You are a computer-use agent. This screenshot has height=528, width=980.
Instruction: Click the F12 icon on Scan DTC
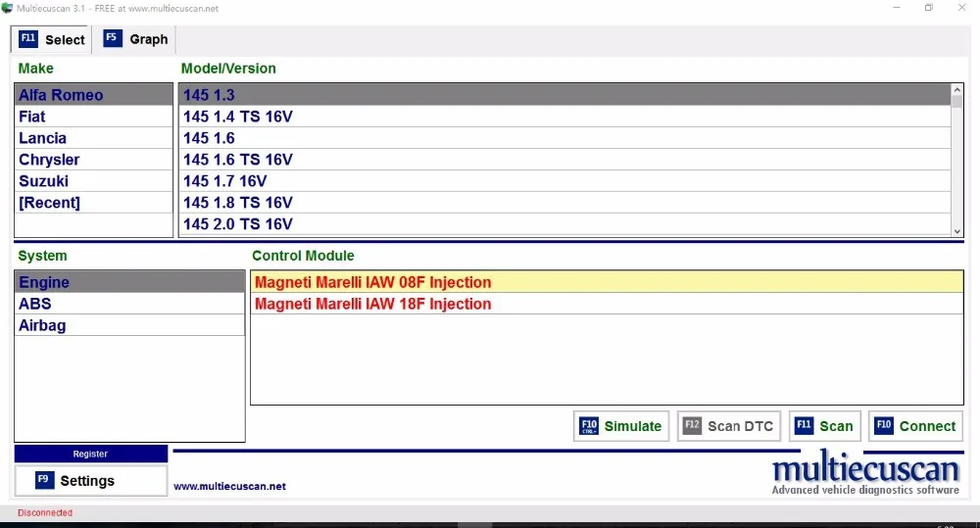[692, 425]
